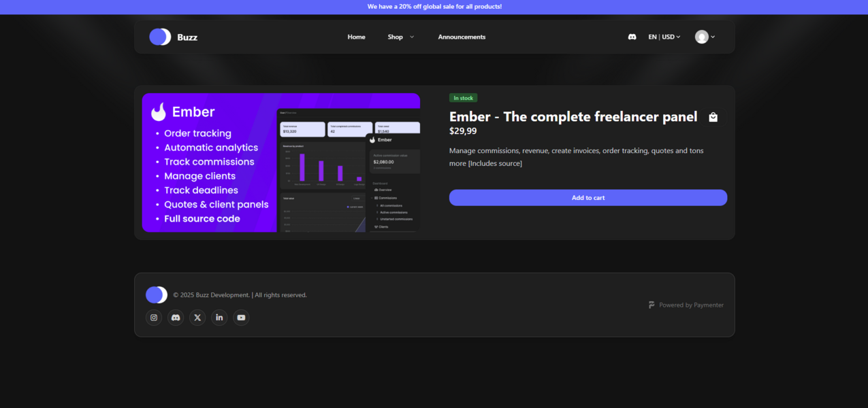This screenshot has height=408, width=868.
Task: Expand the account menu chevron
Action: (713, 37)
